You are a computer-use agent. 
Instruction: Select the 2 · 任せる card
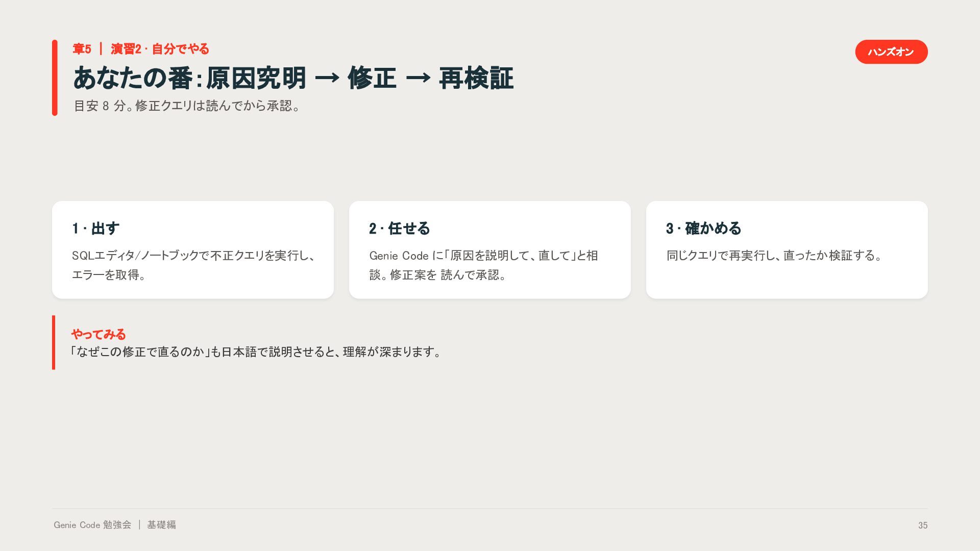pos(490,249)
